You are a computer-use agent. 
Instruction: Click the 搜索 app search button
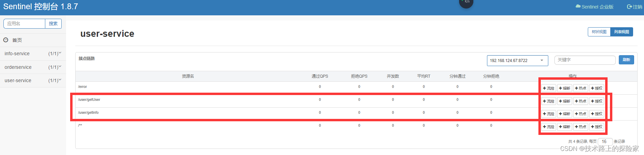coord(53,24)
